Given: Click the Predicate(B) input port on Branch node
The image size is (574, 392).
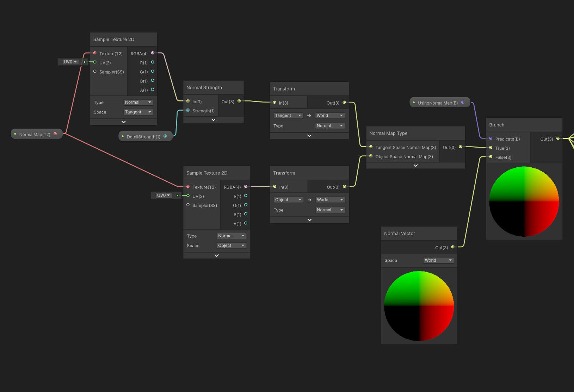Looking at the screenshot, I should pyautogui.click(x=491, y=139).
